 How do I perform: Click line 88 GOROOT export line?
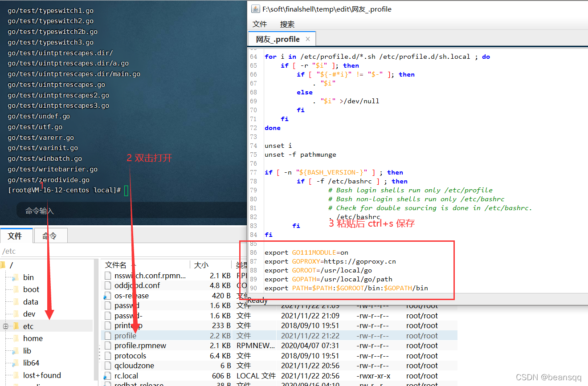tap(318, 270)
